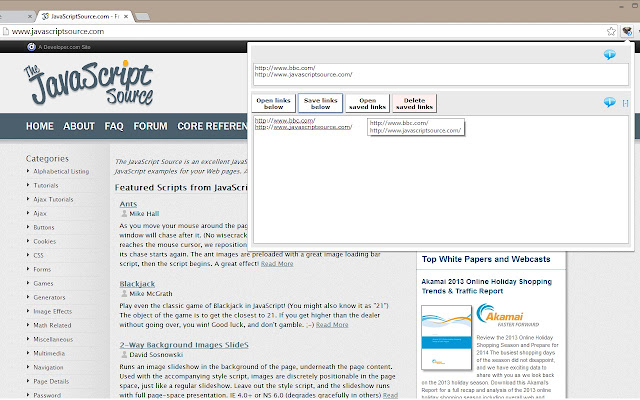Viewport: 640px width, 400px height.
Task: Click the top links text box
Action: (441, 74)
